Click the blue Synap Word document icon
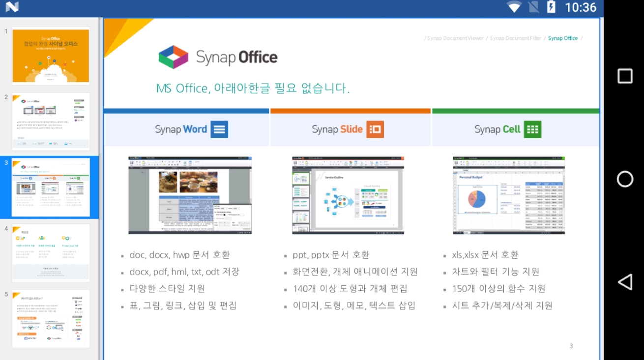This screenshot has width=644, height=360. (219, 130)
